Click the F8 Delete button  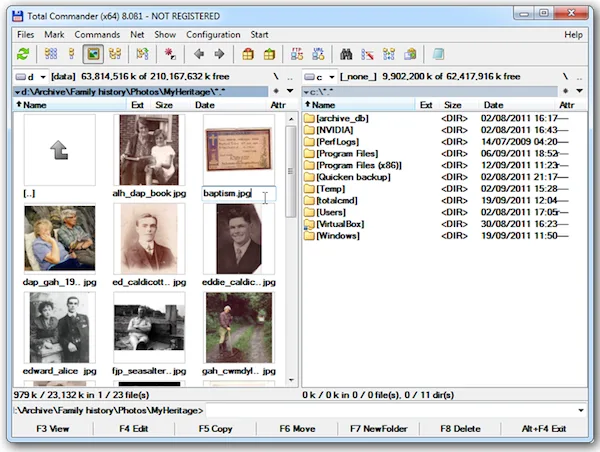tap(460, 429)
